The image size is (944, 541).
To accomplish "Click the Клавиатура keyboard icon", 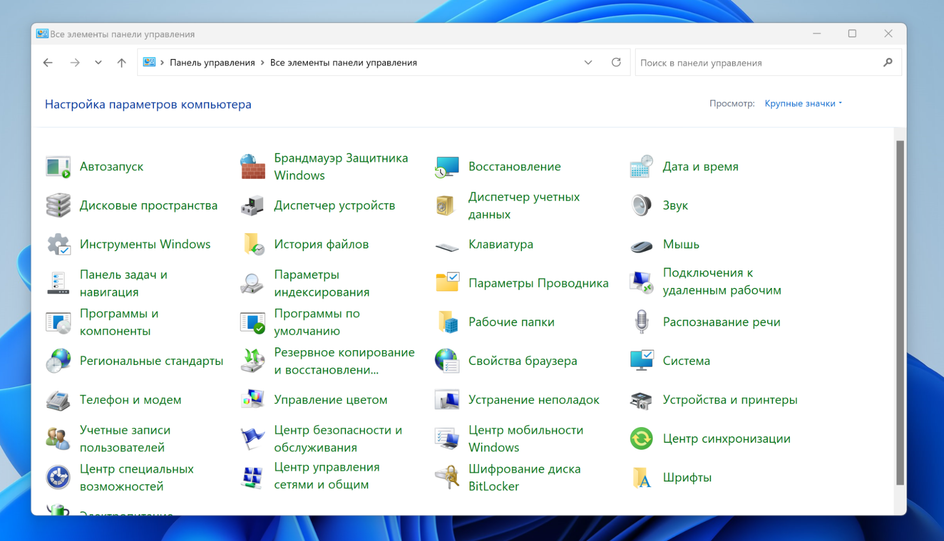I will coord(447,246).
